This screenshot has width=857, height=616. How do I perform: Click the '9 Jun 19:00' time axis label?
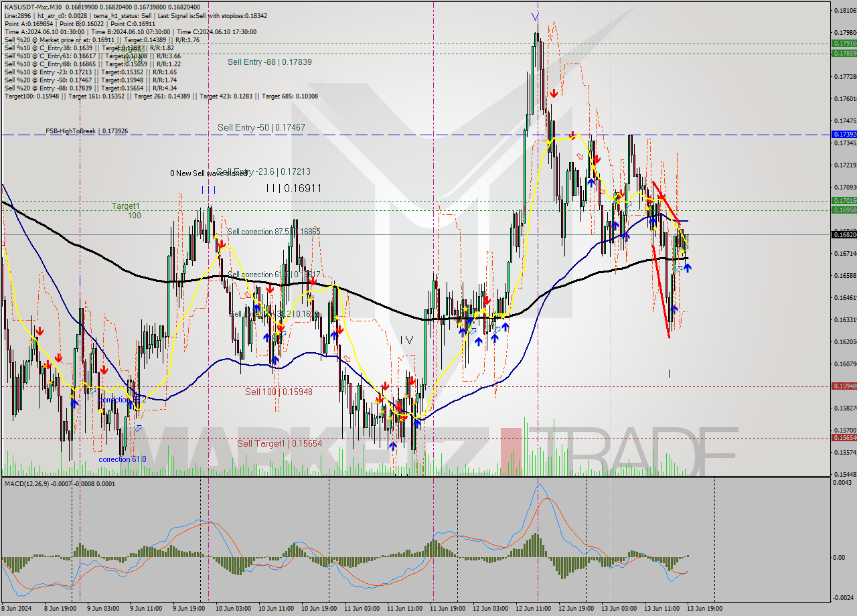tap(188, 609)
